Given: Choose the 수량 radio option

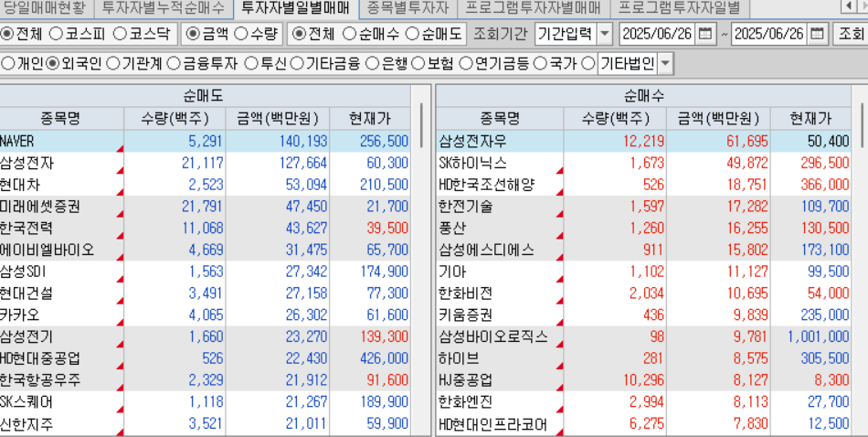Looking at the screenshot, I should [241, 34].
